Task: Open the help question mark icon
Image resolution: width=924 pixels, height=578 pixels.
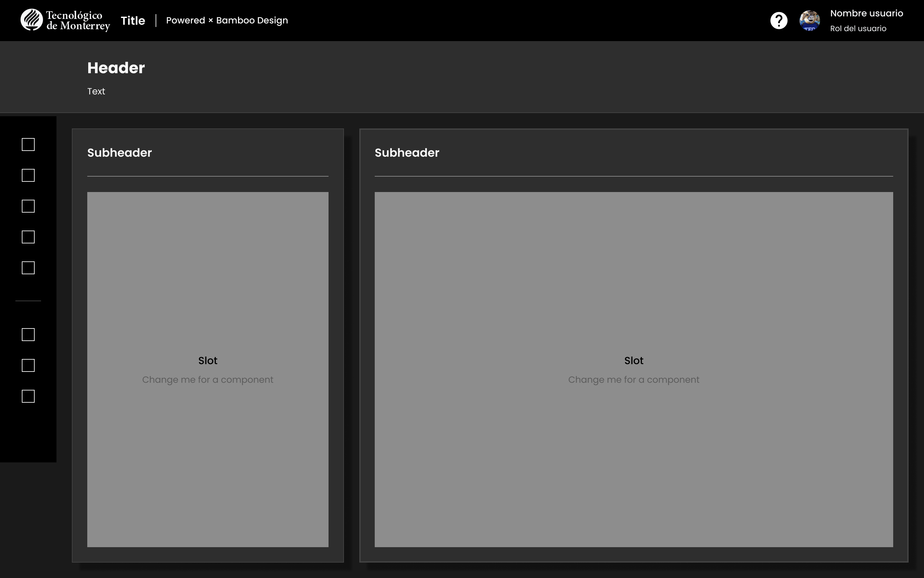Action: [779, 21]
